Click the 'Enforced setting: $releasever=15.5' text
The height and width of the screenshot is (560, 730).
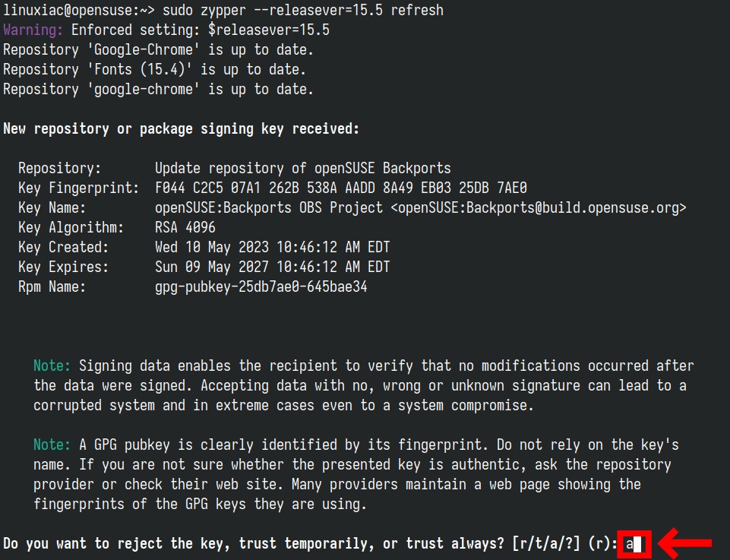click(201, 30)
